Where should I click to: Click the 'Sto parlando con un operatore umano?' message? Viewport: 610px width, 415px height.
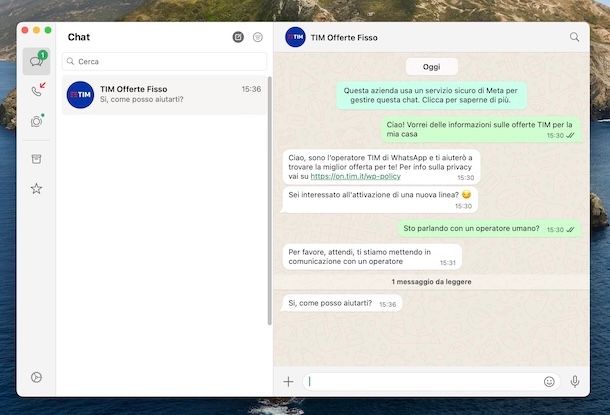(489, 229)
